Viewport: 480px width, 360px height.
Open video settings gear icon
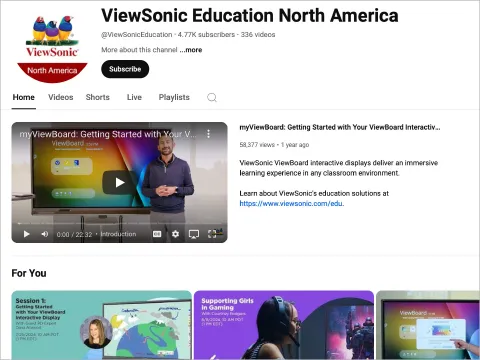175,234
